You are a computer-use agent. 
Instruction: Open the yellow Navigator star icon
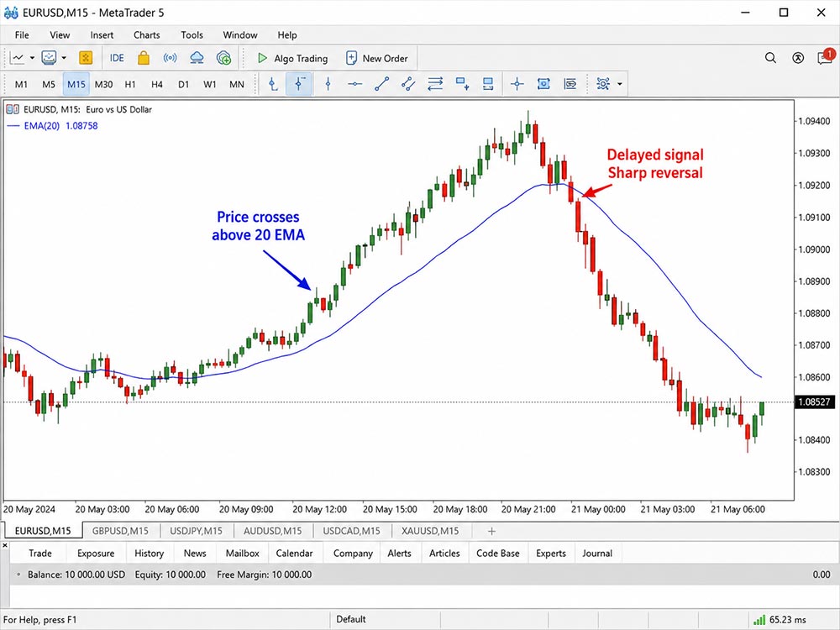pyautogui.click(x=86, y=58)
